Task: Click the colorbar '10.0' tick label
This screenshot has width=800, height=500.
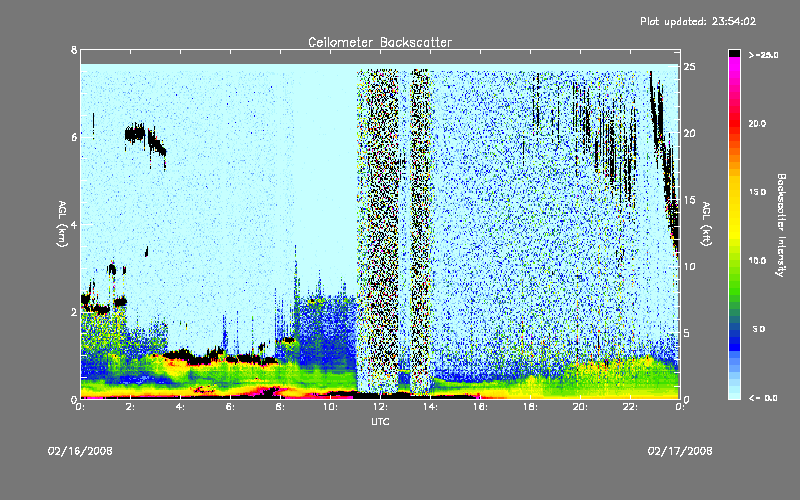Action: [757, 261]
